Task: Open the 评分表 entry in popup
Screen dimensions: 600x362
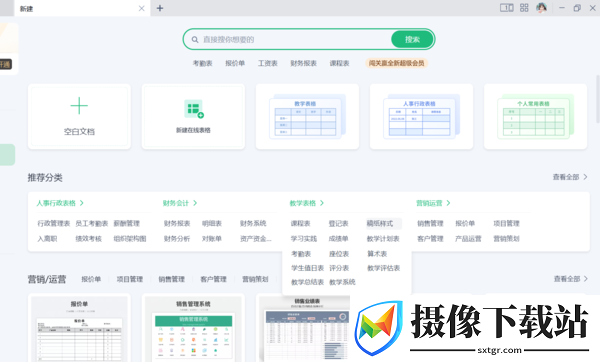Action: pyautogui.click(x=339, y=268)
